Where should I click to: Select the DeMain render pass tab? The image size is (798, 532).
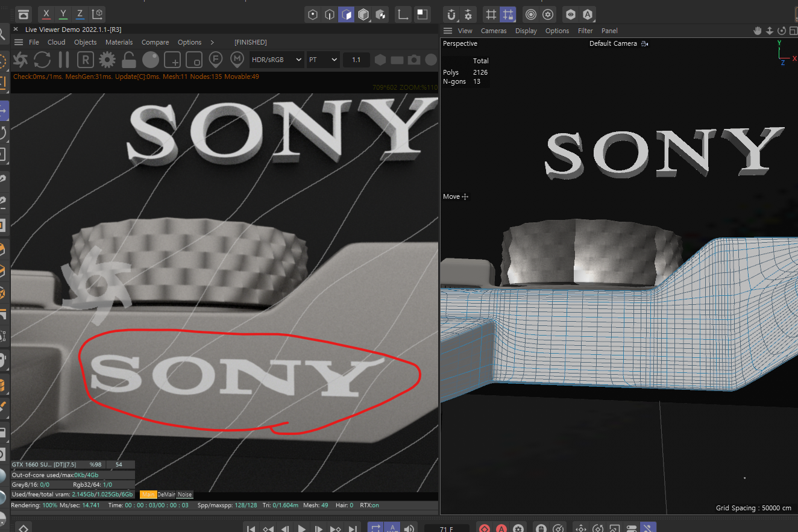(166, 494)
